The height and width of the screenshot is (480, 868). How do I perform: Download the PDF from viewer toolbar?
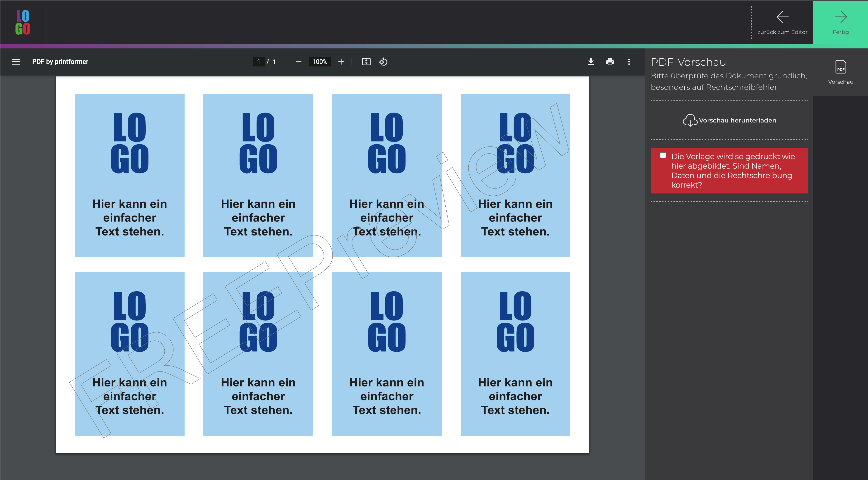591,62
